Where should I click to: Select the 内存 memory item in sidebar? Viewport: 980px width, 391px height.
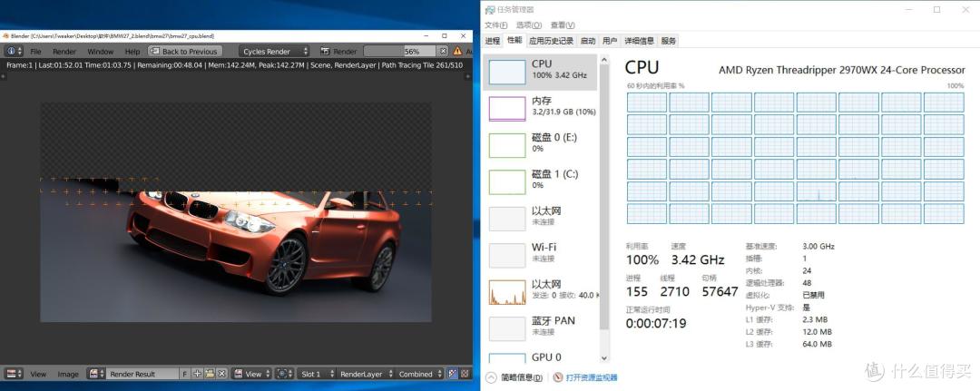[540, 108]
